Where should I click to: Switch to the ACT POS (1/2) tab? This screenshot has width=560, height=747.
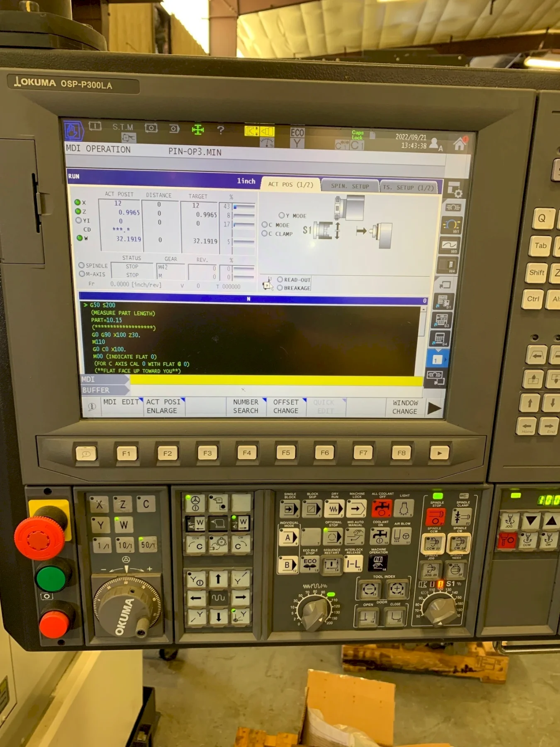[x=290, y=184]
